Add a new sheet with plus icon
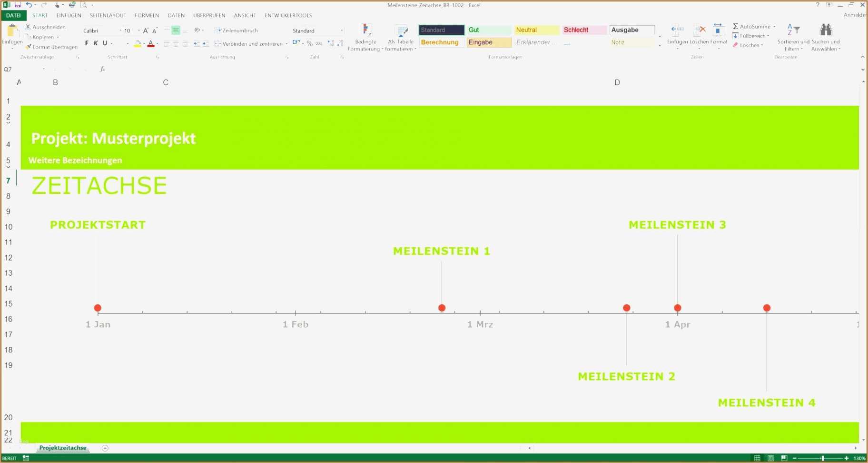The height and width of the screenshot is (463, 868). tap(105, 448)
